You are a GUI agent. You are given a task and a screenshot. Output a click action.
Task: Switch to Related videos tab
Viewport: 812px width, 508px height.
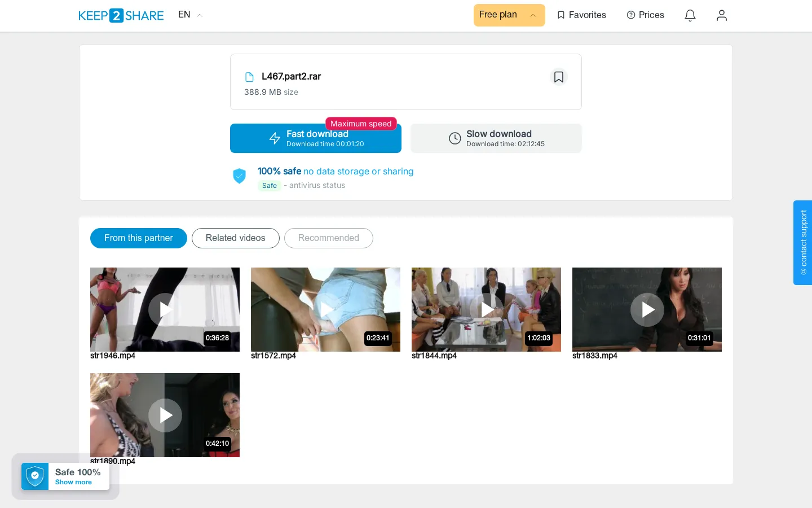click(x=236, y=238)
